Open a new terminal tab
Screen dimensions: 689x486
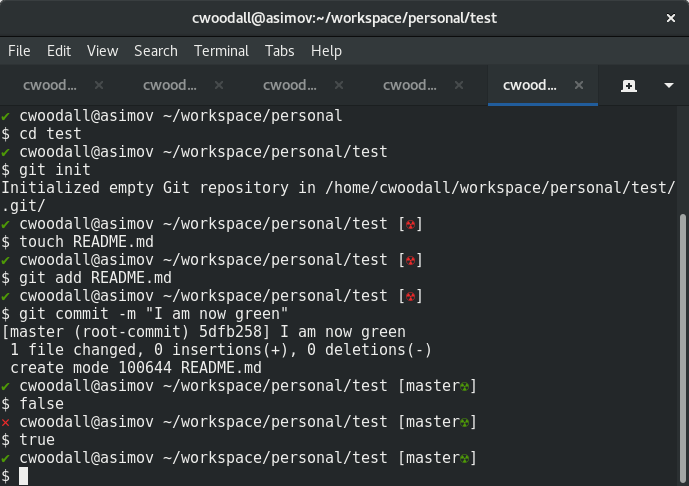(x=629, y=86)
